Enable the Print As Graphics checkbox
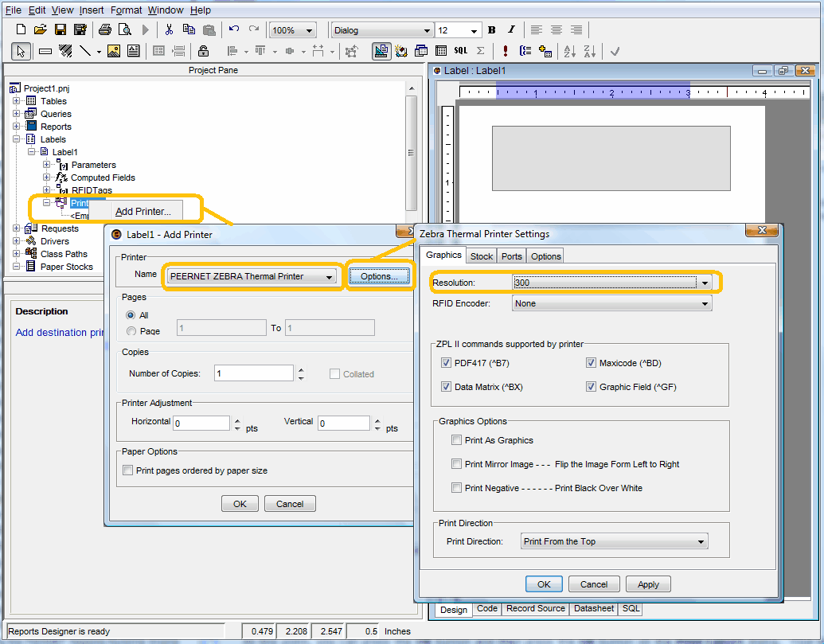This screenshot has width=824, height=644. (x=456, y=440)
